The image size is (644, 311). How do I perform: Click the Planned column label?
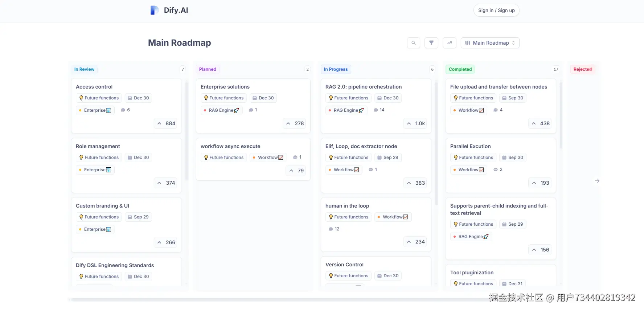tap(208, 69)
